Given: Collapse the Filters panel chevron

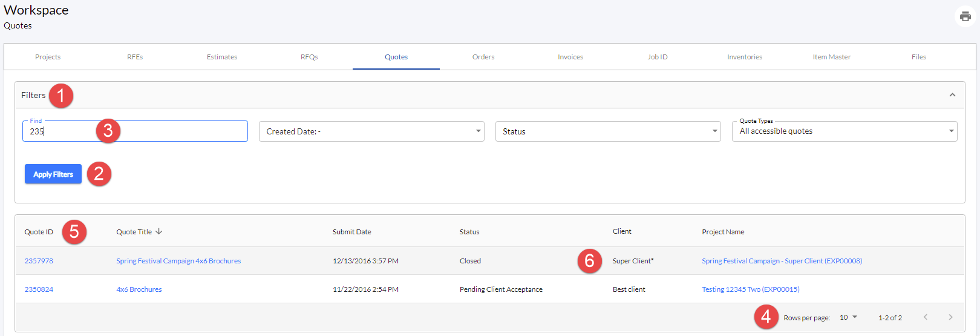Looking at the screenshot, I should (x=952, y=95).
